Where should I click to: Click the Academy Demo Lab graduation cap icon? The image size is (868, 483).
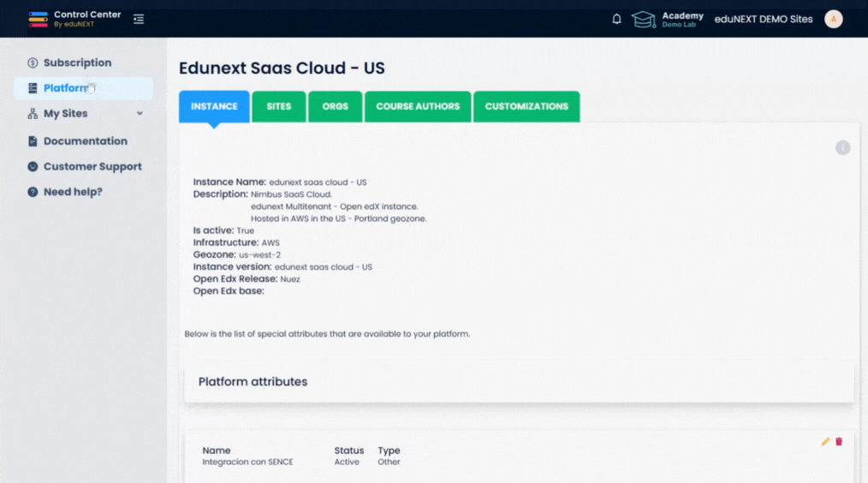coord(643,20)
